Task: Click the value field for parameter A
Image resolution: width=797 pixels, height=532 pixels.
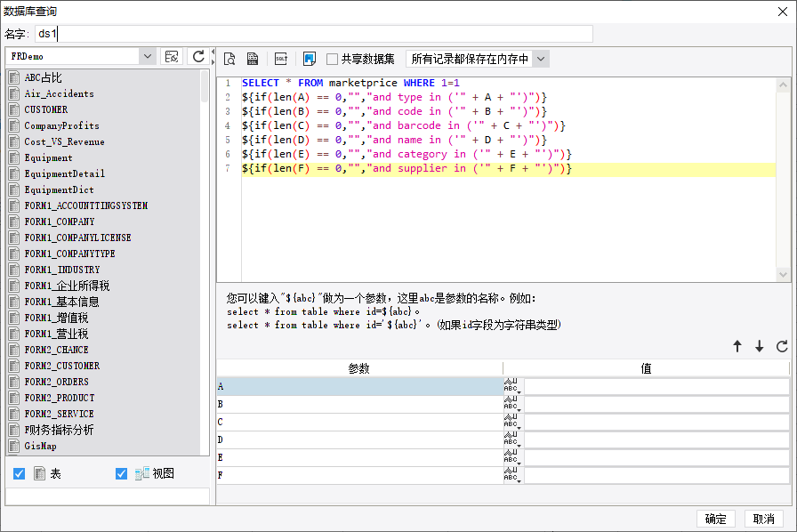Action: pyautogui.click(x=656, y=386)
